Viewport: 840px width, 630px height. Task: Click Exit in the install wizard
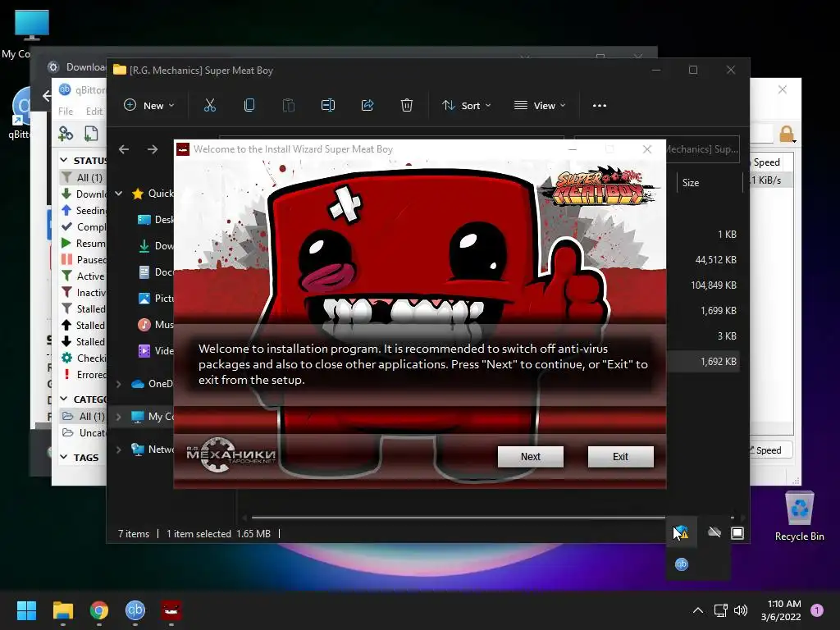coord(620,456)
